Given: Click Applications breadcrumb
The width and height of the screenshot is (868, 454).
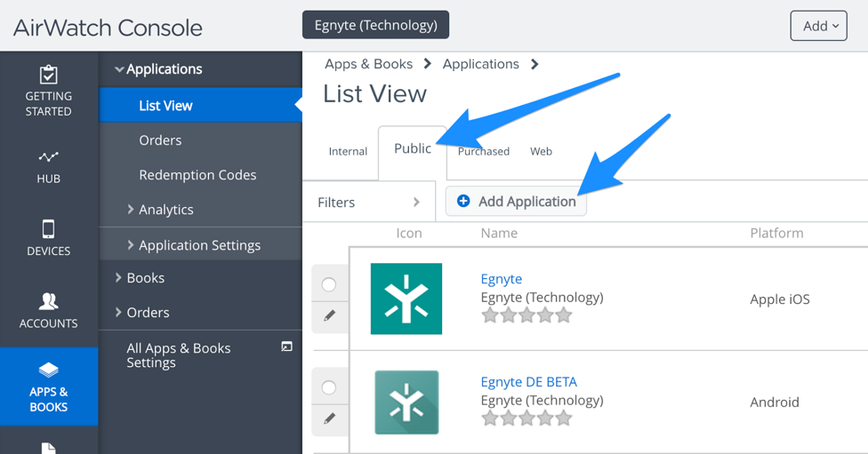Looking at the screenshot, I should click(x=480, y=64).
